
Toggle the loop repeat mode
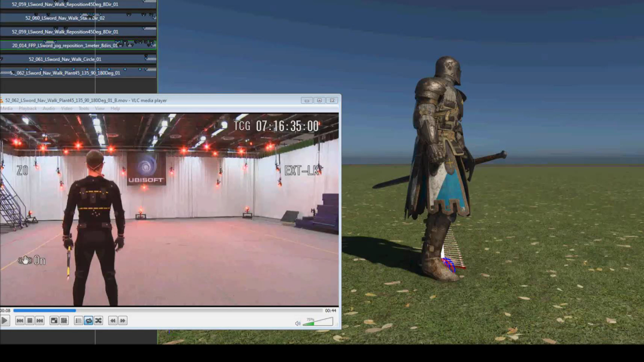click(x=88, y=321)
